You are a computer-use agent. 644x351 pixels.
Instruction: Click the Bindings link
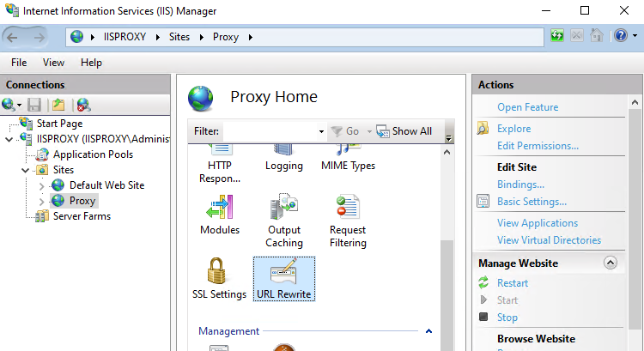click(x=521, y=185)
